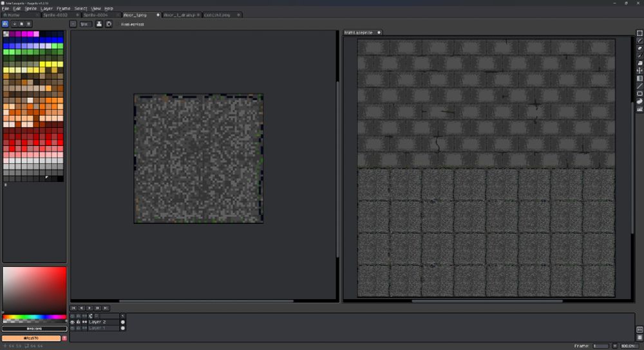This screenshot has width=644, height=350.
Task: Select the Move tool in toolbar
Action: pyautogui.click(x=639, y=71)
